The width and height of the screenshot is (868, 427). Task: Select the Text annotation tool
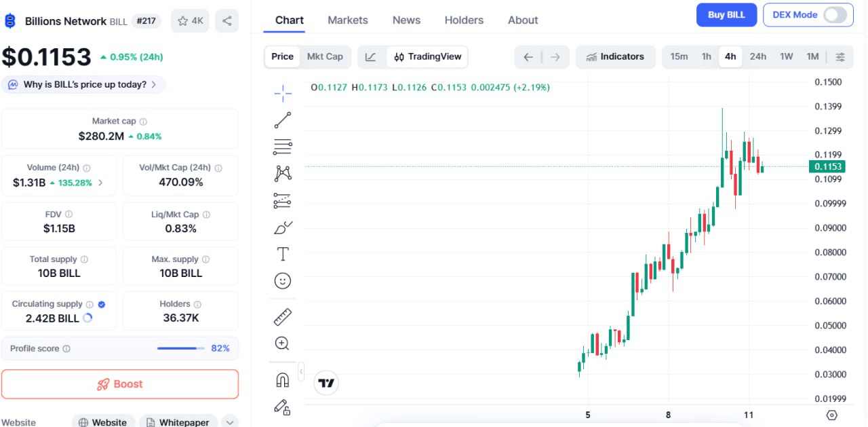(283, 255)
